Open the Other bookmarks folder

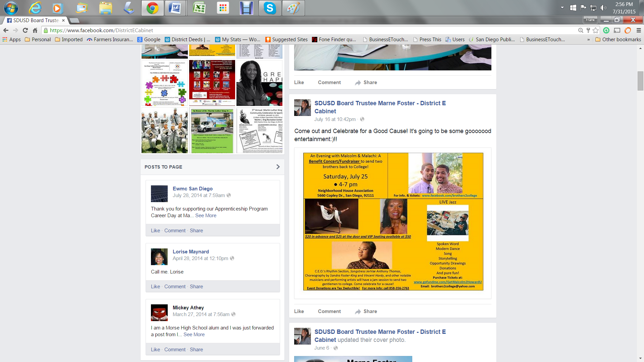(x=618, y=40)
